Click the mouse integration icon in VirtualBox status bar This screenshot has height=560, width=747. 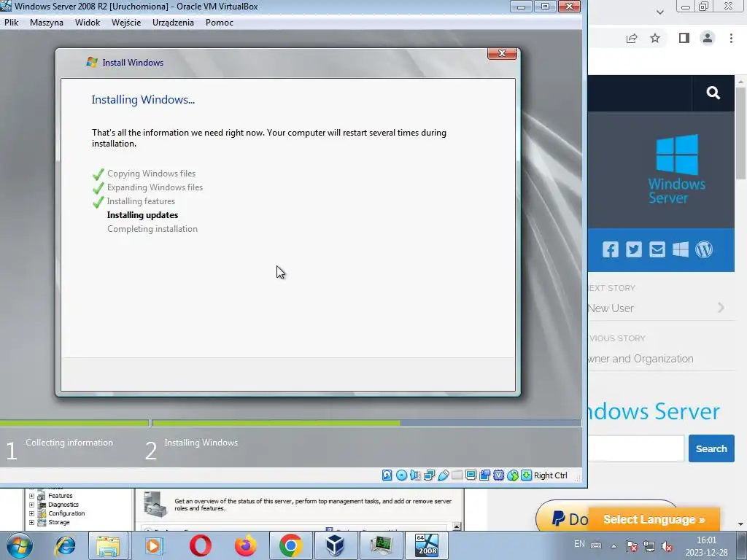513,475
